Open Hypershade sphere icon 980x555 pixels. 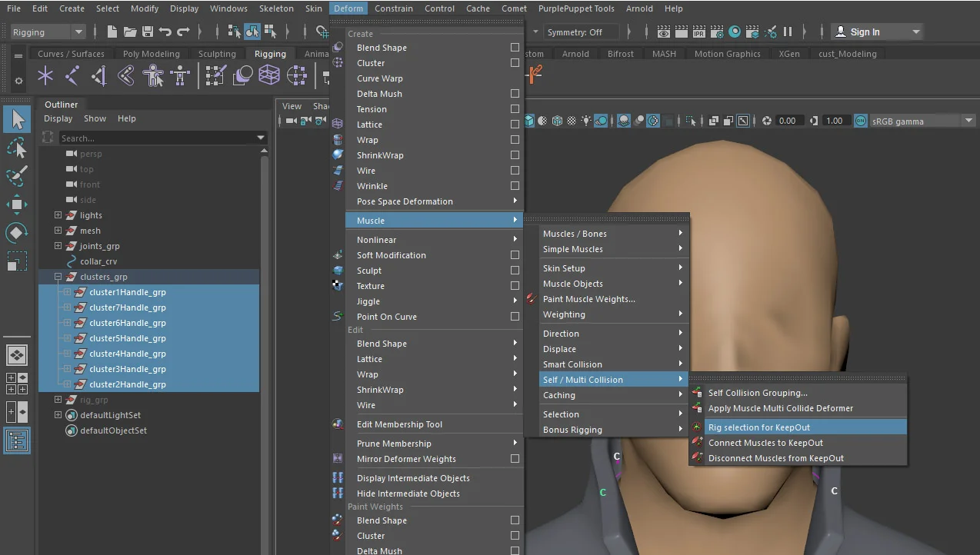pos(735,32)
